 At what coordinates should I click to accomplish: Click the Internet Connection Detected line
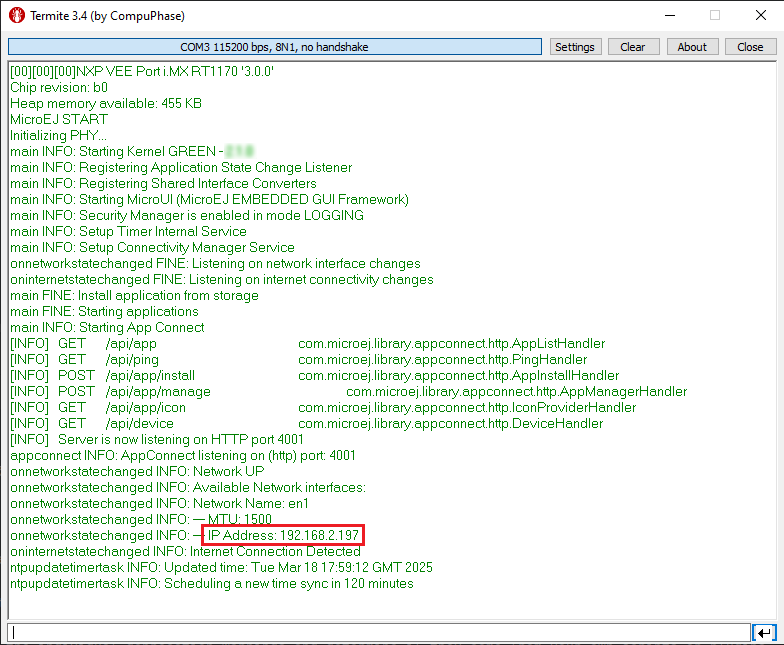(x=185, y=551)
